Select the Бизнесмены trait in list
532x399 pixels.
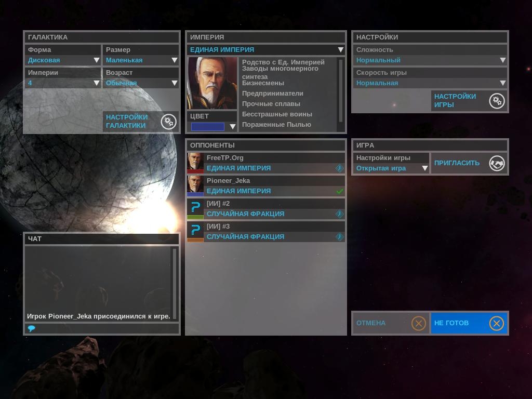pyautogui.click(x=263, y=83)
